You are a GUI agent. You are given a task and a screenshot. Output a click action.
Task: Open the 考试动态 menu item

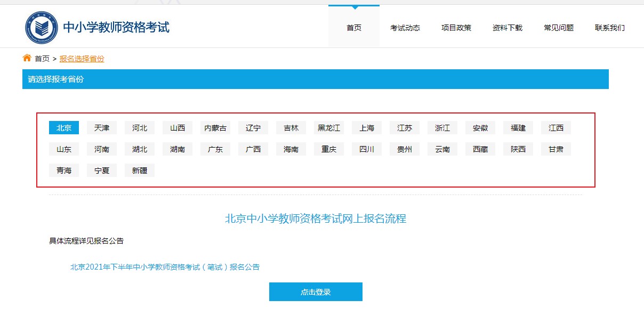405,28
